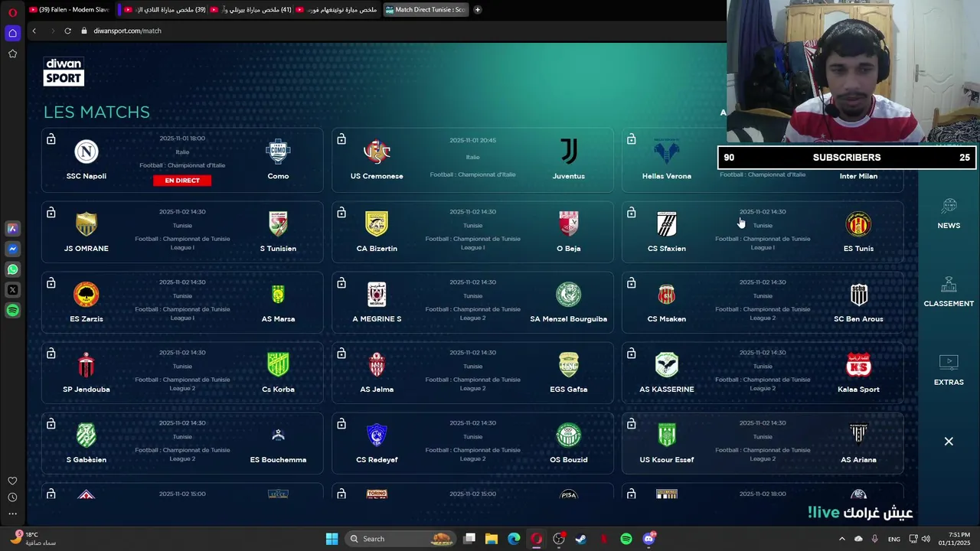Click the SA Menzel Bourguiba crest
Image resolution: width=980 pixels, height=551 pixels.
click(x=568, y=295)
